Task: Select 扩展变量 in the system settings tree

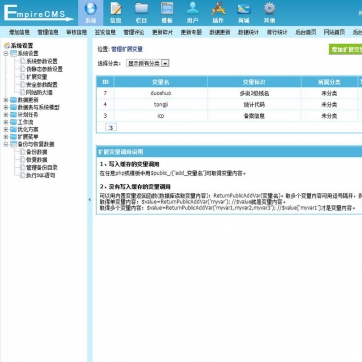Action: (x=37, y=77)
